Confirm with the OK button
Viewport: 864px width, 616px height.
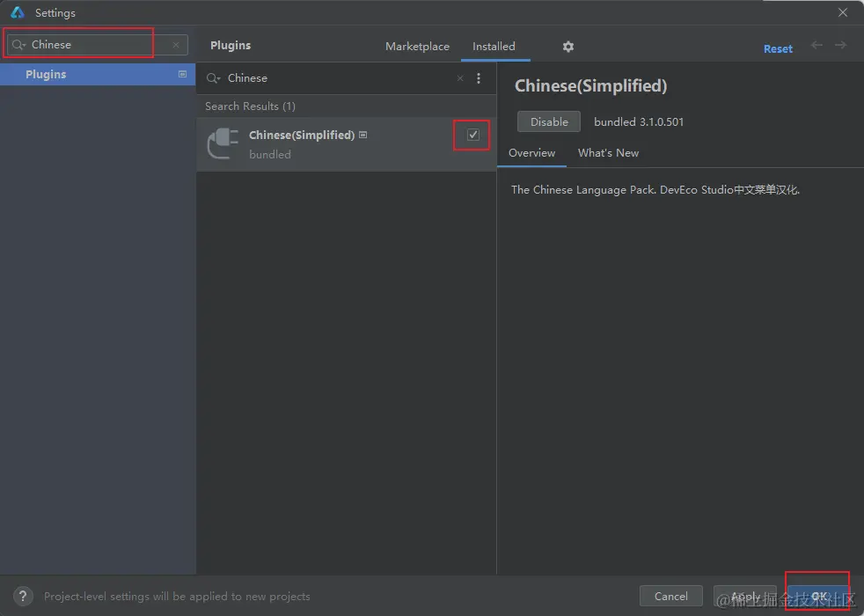point(817,596)
